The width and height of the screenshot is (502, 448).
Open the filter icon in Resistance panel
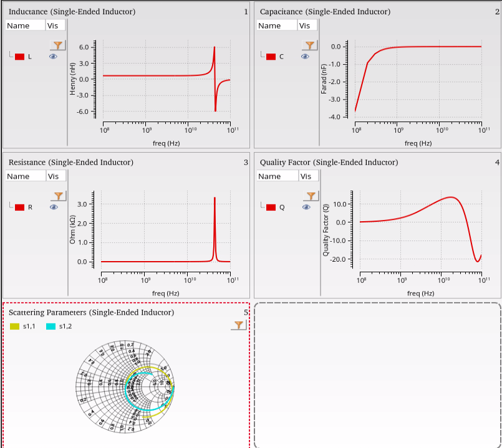tap(58, 196)
